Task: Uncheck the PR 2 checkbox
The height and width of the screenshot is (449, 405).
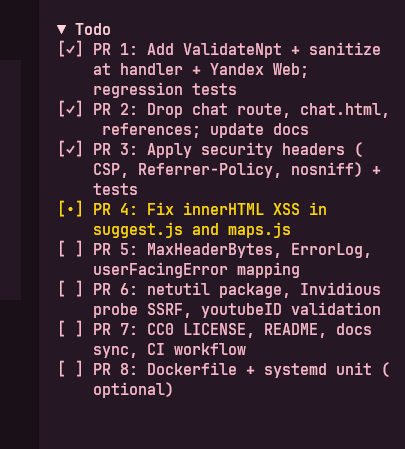Action: (x=70, y=110)
